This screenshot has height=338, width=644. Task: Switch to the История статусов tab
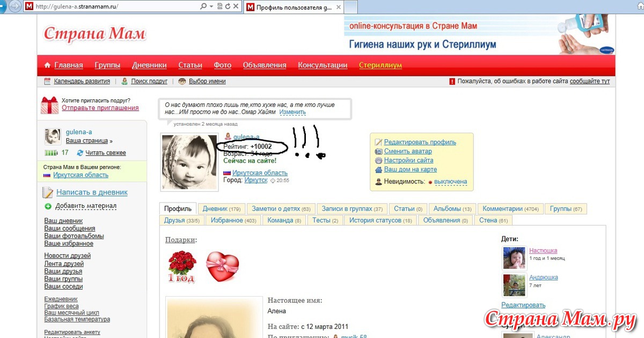coord(380,220)
